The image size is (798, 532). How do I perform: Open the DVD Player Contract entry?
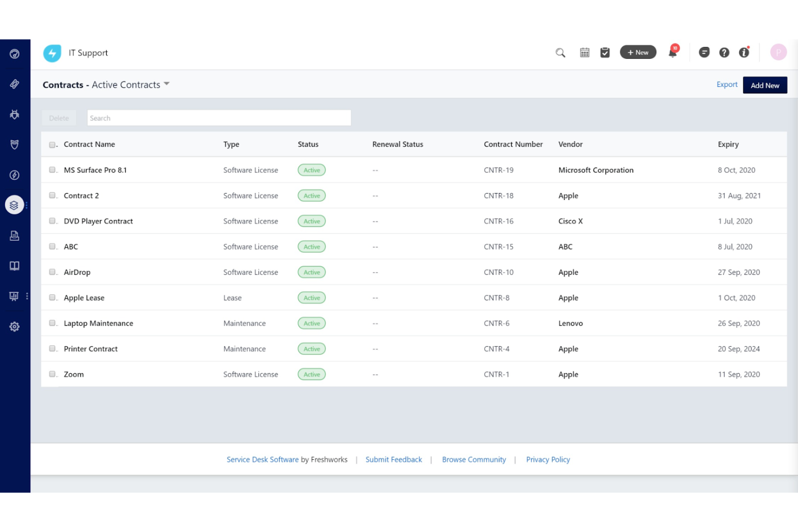click(98, 221)
